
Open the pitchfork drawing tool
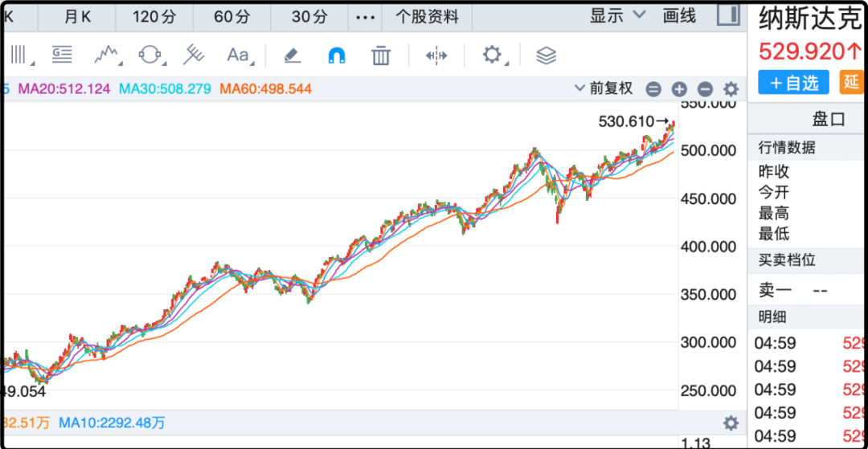click(193, 55)
